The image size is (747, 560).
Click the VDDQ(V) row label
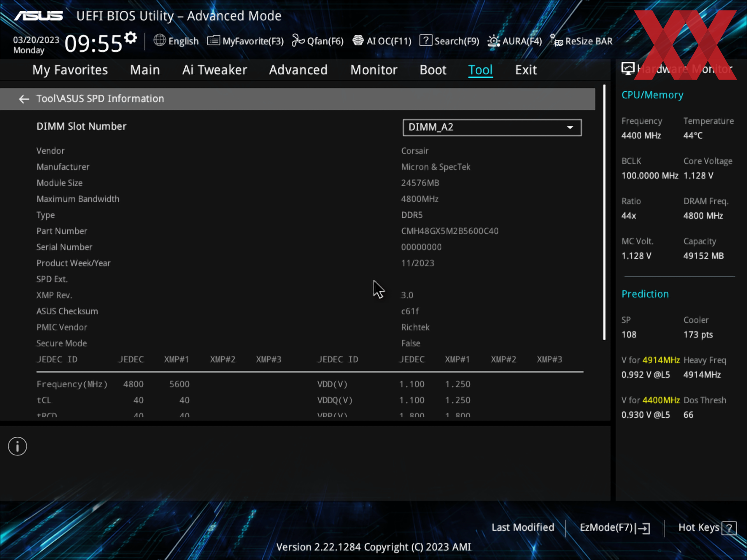335,400
